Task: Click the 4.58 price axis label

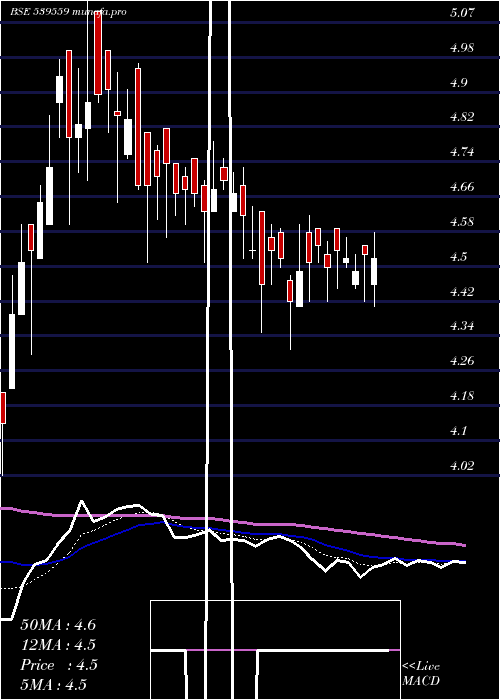Action: click(461, 222)
